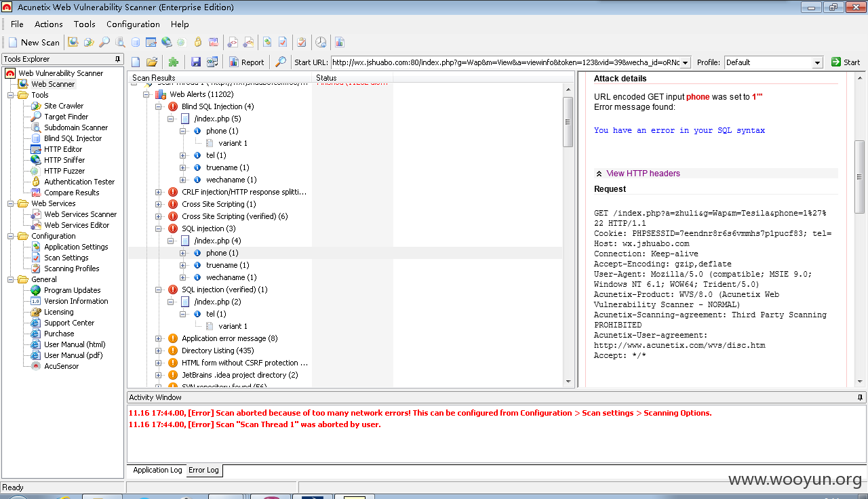Switch to the Application Log tab
Screen dimensions: 868x499
157,470
